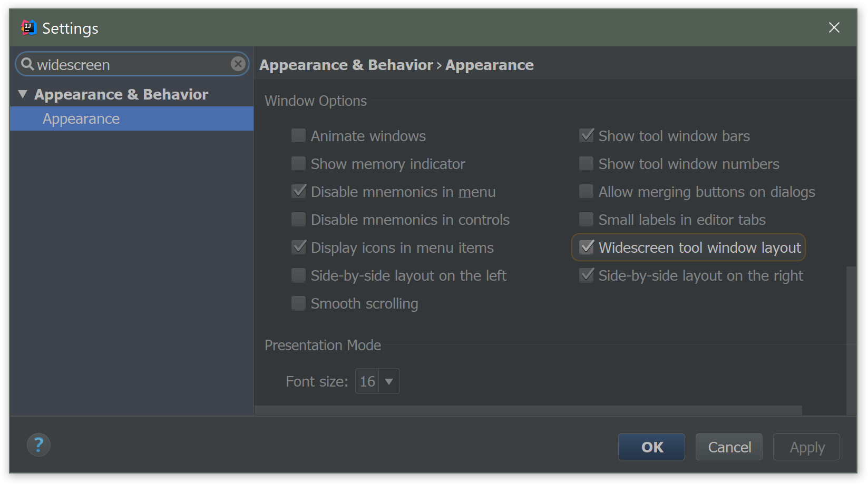Uncheck Show tool window bars
The width and height of the screenshot is (868, 484).
click(x=586, y=136)
